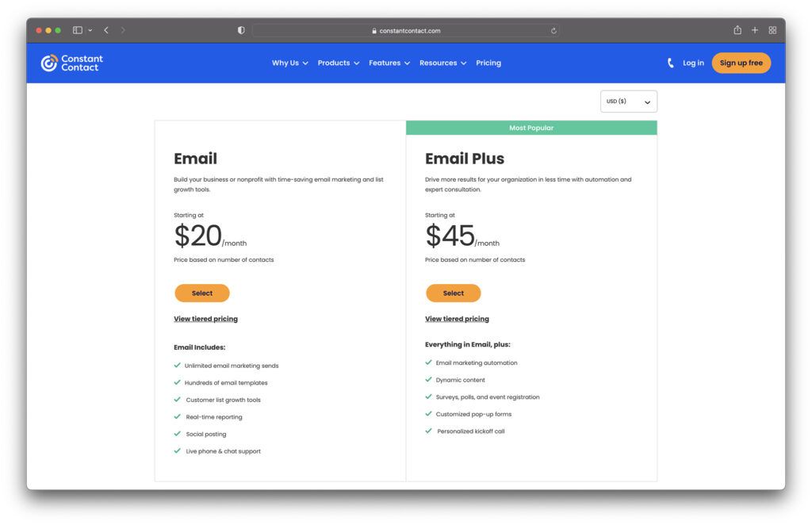Click the Constant Contact logo
This screenshot has height=525, width=812.
point(72,62)
